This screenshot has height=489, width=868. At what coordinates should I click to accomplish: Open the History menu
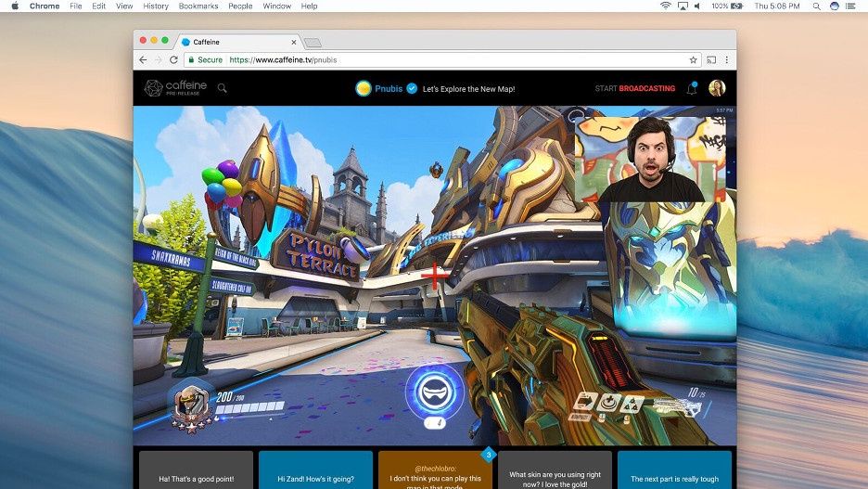(156, 6)
